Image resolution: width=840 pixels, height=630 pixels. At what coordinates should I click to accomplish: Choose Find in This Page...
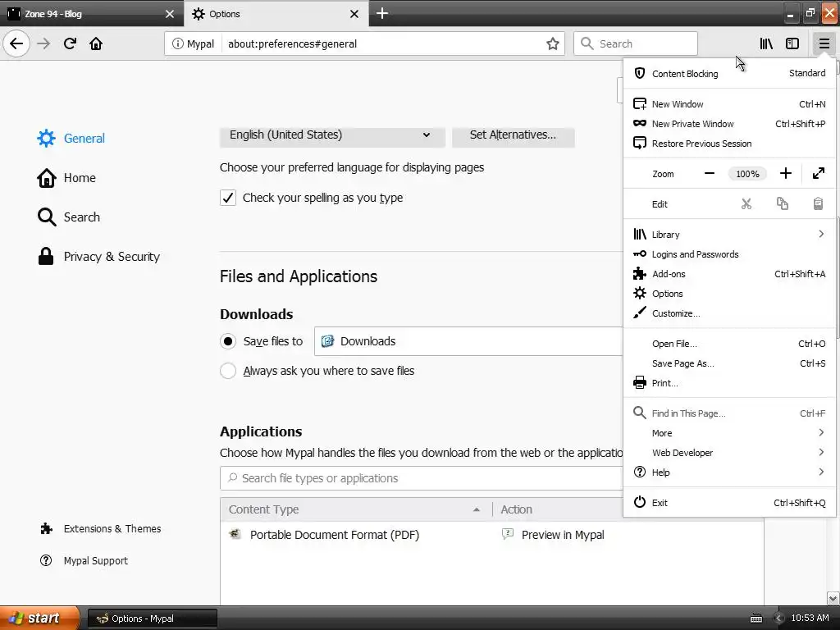[729, 413]
